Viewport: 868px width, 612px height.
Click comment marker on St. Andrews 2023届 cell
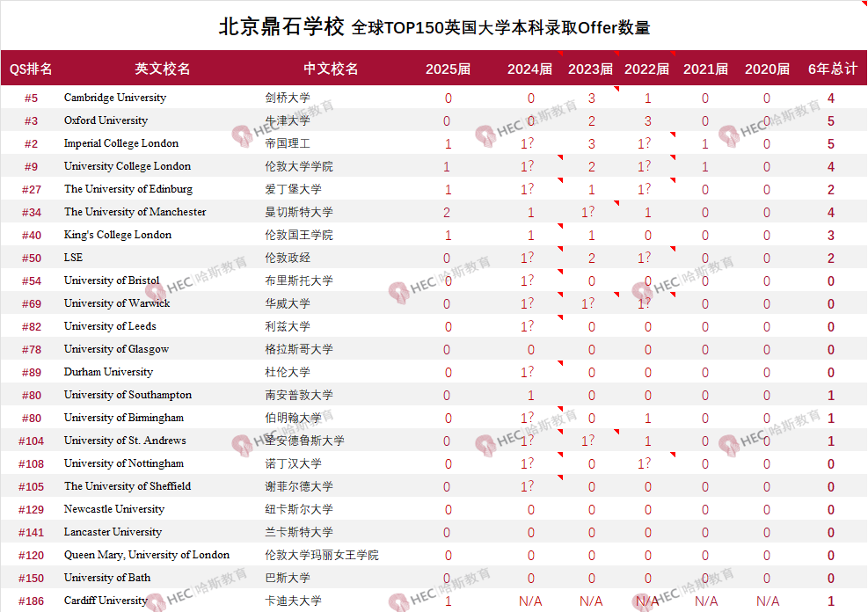616,432
